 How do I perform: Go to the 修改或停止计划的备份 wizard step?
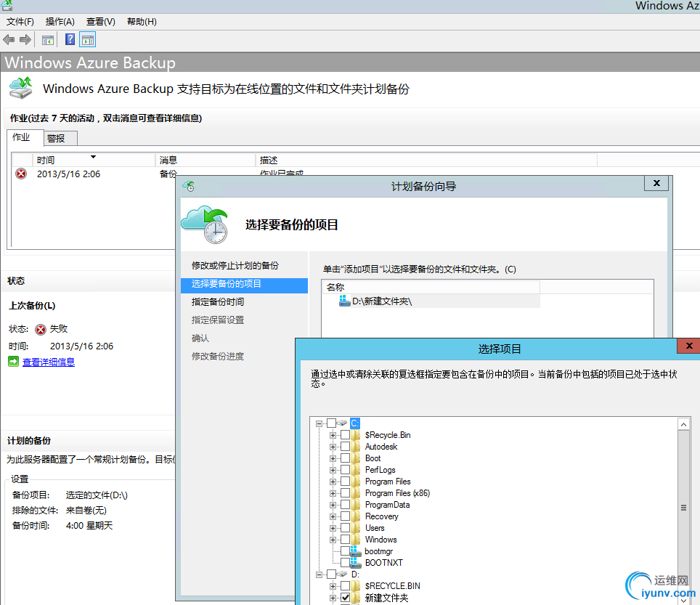point(235,265)
